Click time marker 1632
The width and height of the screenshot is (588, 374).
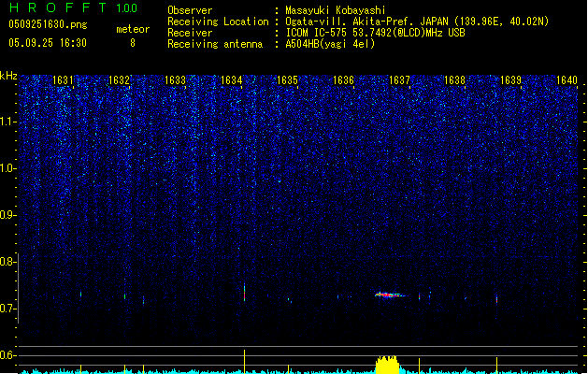[x=119, y=80]
